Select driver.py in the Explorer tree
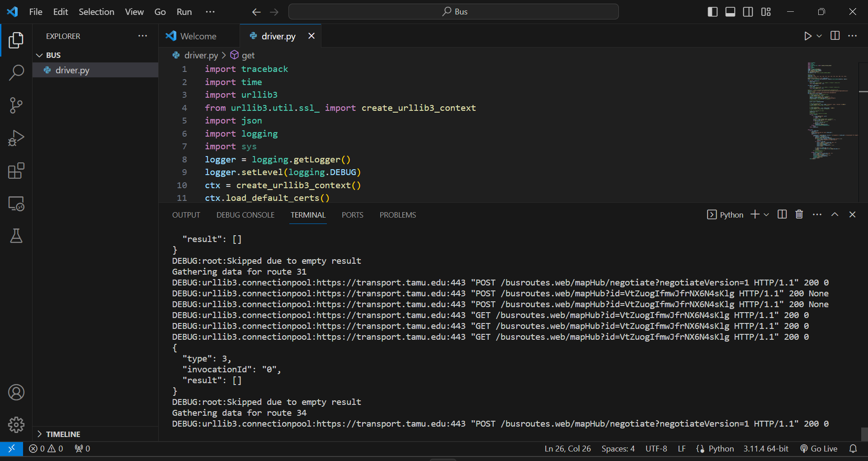The image size is (868, 461). (95, 70)
